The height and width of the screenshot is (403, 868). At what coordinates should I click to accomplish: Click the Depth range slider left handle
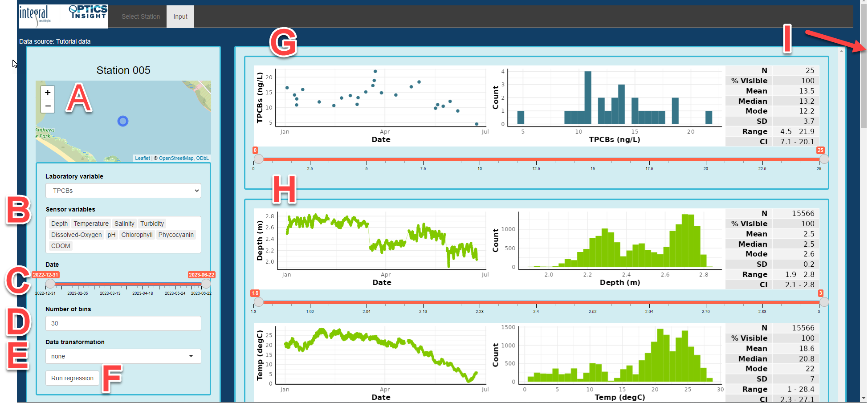click(258, 302)
